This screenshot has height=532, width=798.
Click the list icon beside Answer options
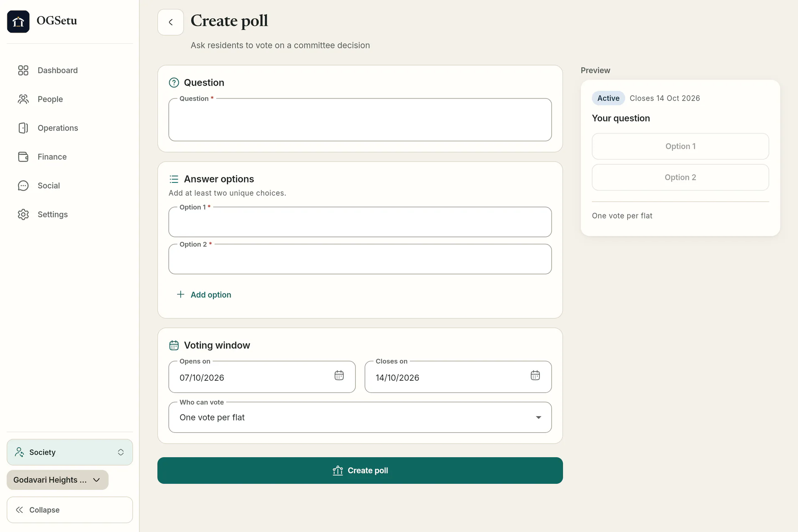[x=174, y=179]
